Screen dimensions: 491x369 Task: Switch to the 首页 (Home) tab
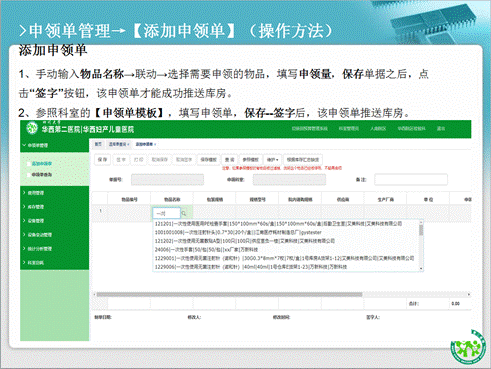(98, 144)
